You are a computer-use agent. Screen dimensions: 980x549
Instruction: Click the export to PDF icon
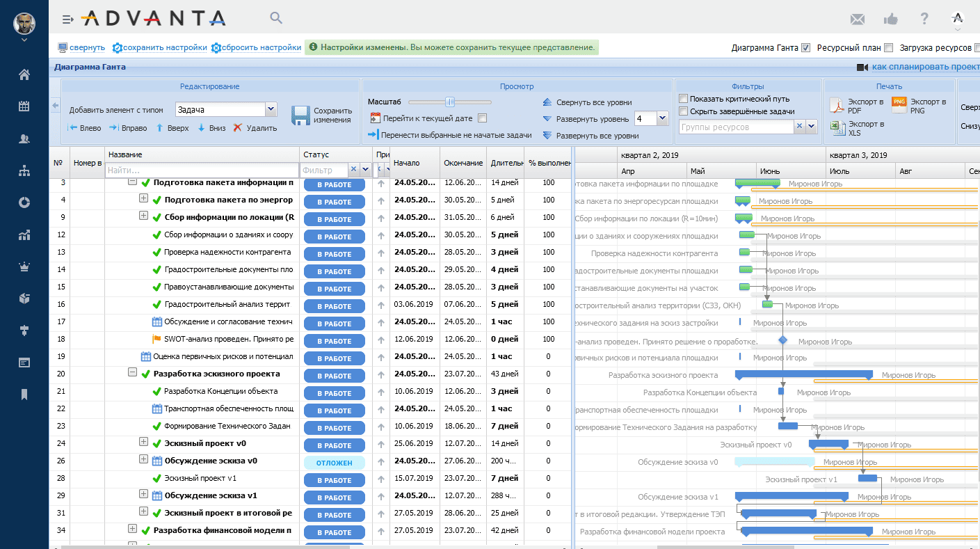click(837, 106)
